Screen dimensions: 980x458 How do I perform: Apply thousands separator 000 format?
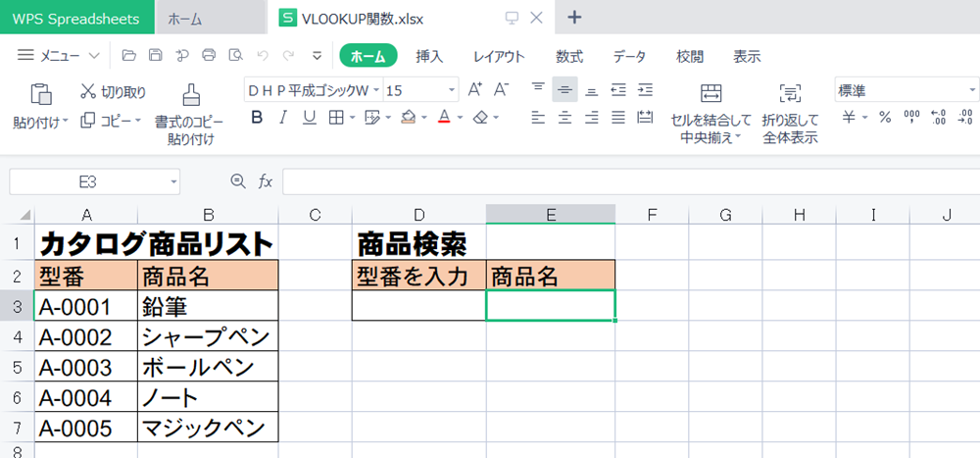[x=911, y=117]
